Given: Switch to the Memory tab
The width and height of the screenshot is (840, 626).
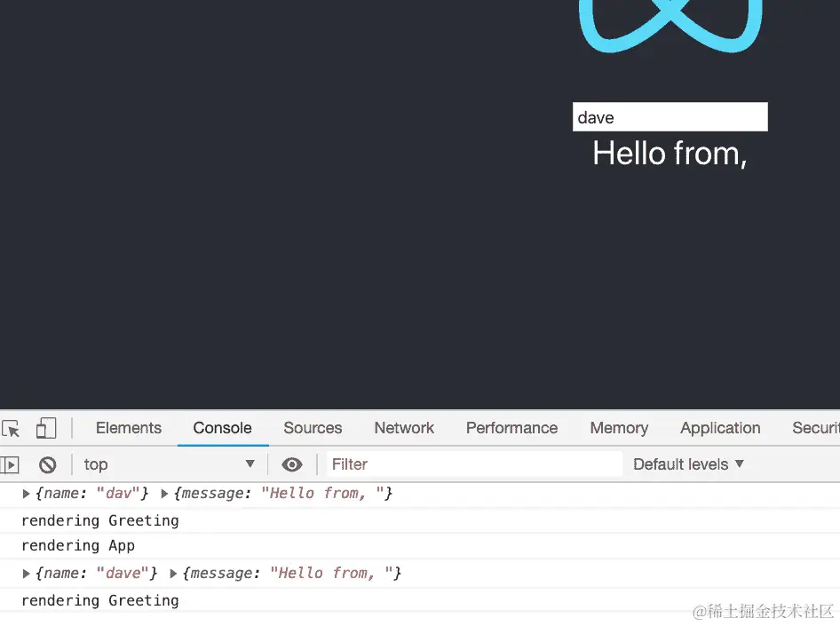Looking at the screenshot, I should point(619,428).
